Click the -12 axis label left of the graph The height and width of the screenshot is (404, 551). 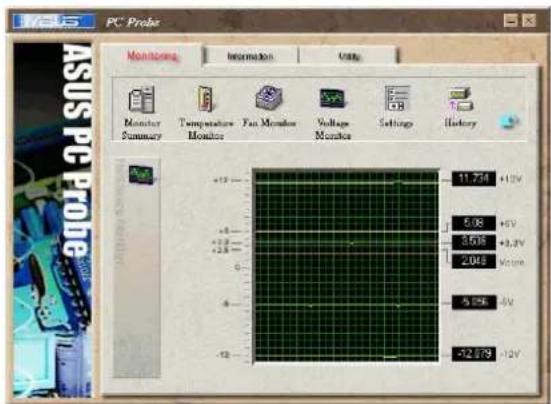223,355
